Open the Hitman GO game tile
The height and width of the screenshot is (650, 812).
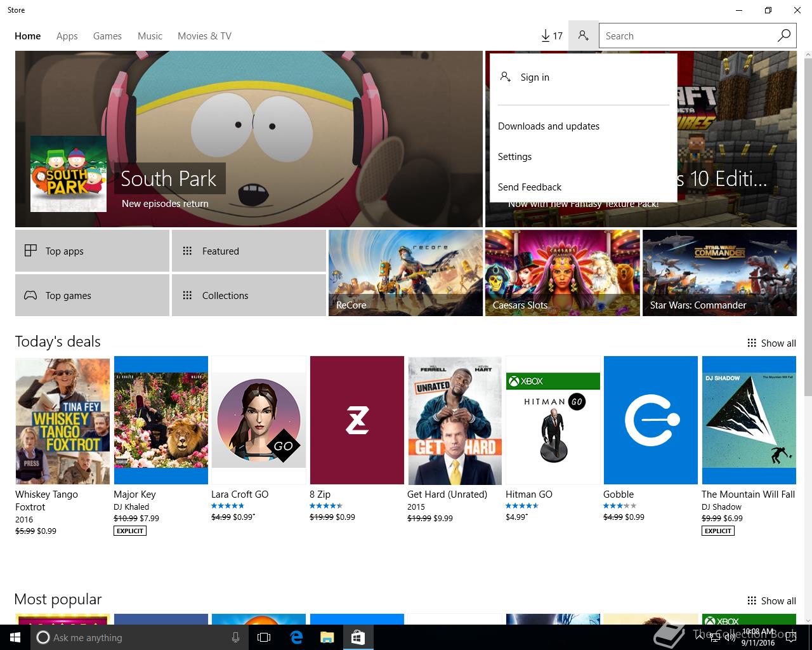(553, 420)
